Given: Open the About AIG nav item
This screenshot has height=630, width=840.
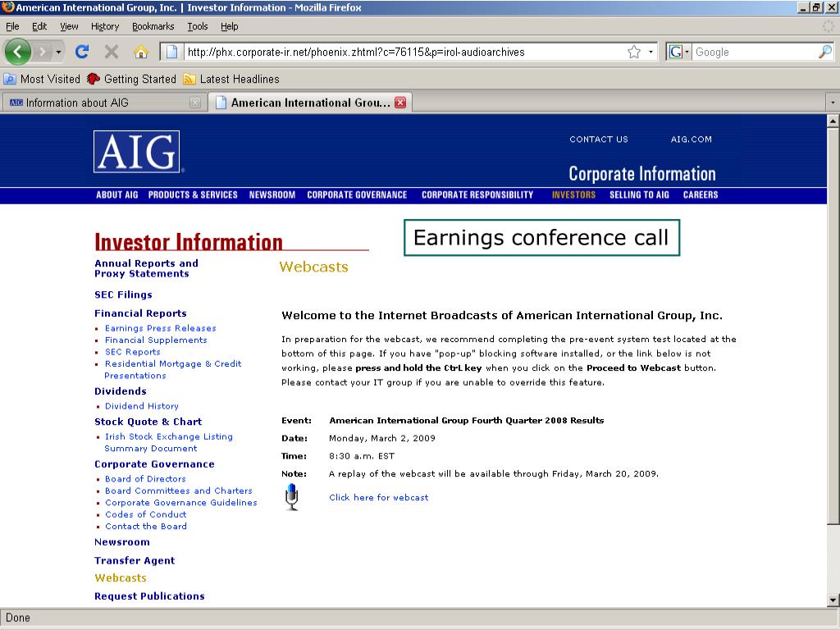Looking at the screenshot, I should click(x=116, y=195).
